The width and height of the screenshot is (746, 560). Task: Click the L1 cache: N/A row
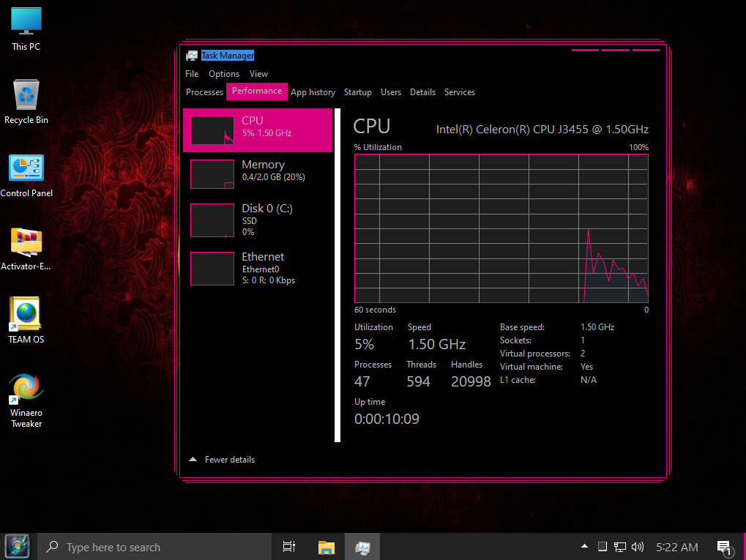coord(548,380)
